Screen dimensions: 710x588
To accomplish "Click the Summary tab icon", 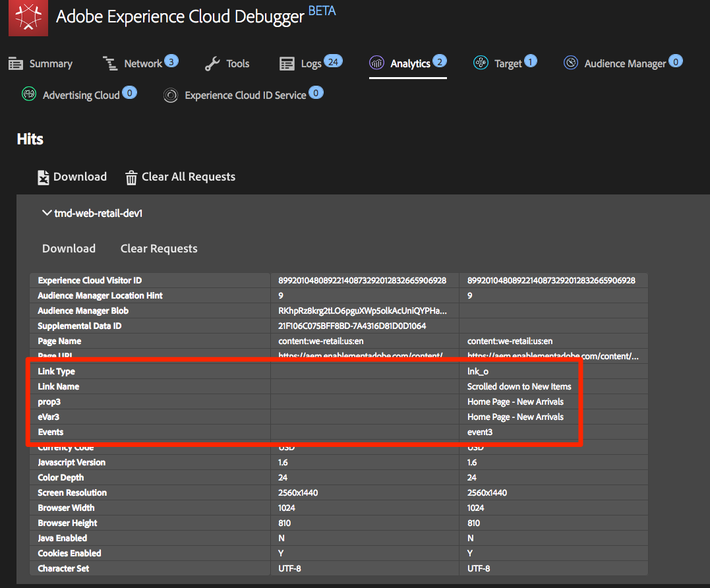I will 16,63.
